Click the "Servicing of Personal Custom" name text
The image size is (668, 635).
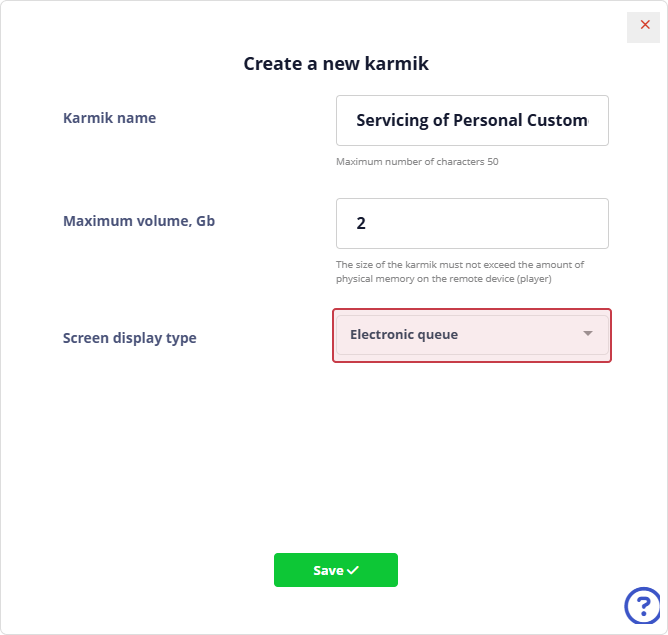tap(472, 120)
